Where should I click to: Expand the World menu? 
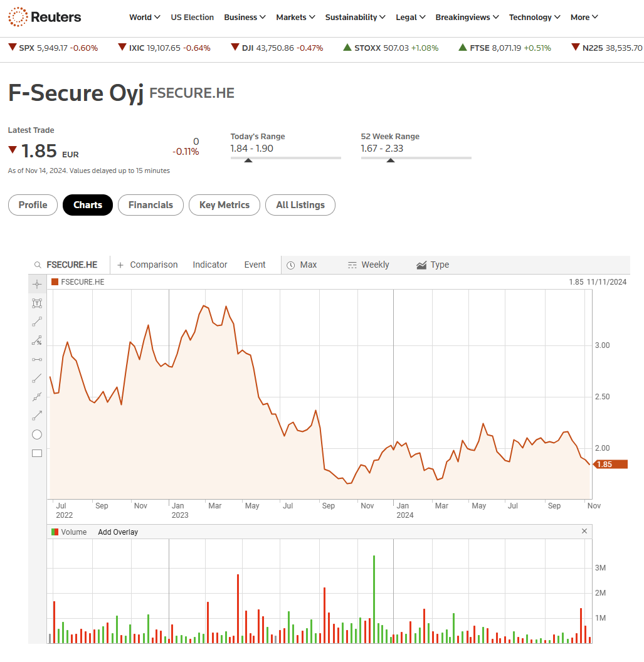click(x=144, y=18)
